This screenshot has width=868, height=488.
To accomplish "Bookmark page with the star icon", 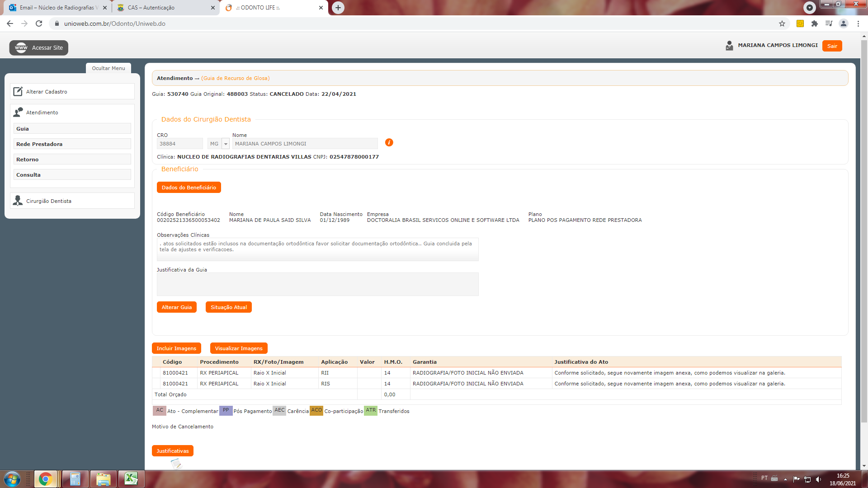I will click(782, 23).
